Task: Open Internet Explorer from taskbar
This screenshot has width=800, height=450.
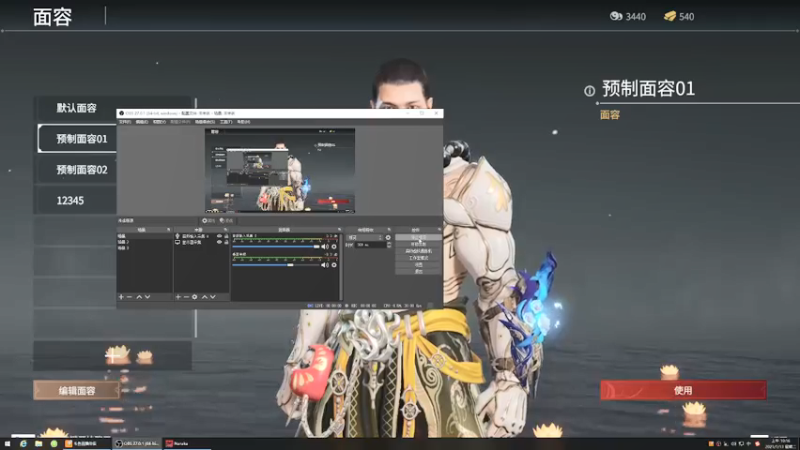Action: [x=23, y=444]
